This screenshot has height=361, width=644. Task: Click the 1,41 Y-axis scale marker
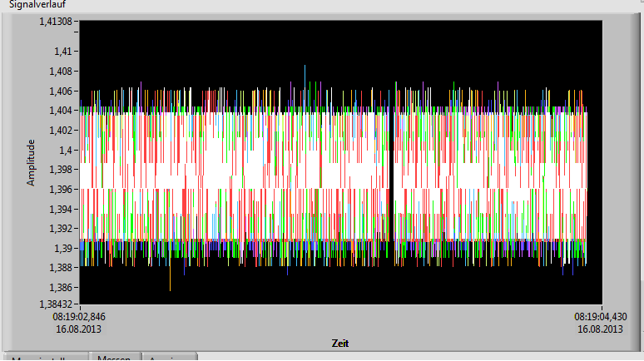click(x=63, y=52)
